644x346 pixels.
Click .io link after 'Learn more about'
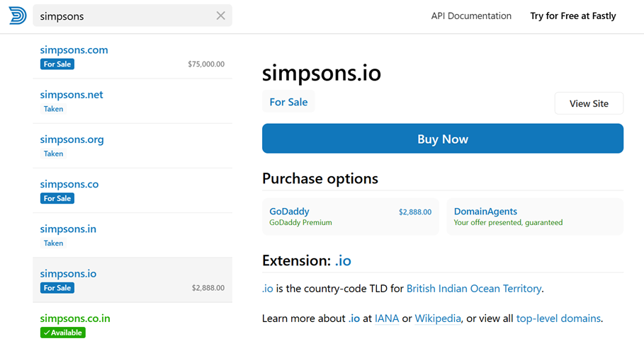[354, 318]
